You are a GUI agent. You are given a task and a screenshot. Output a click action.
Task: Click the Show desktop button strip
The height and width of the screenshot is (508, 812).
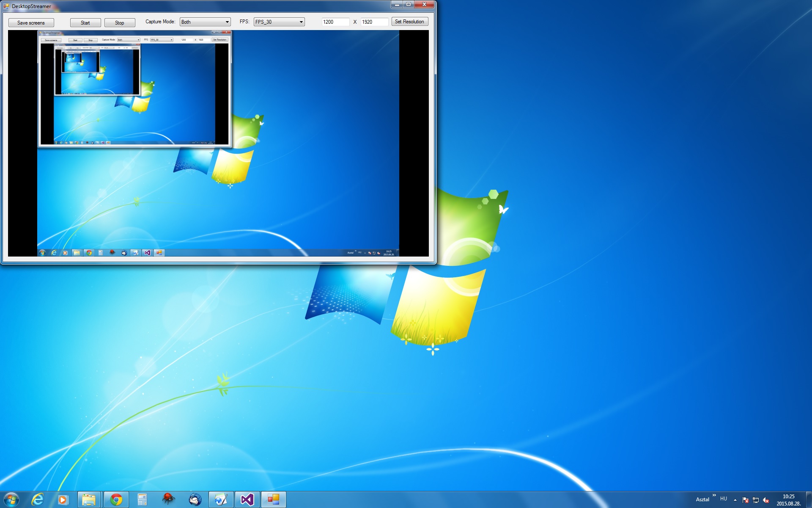809,500
